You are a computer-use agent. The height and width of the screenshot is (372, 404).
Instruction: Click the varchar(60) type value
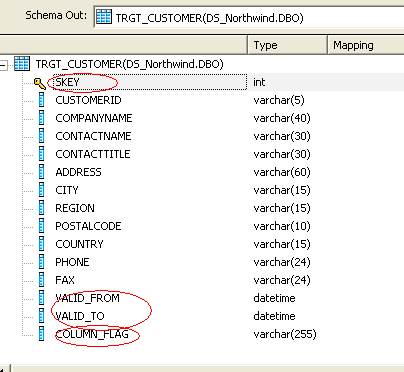(282, 172)
